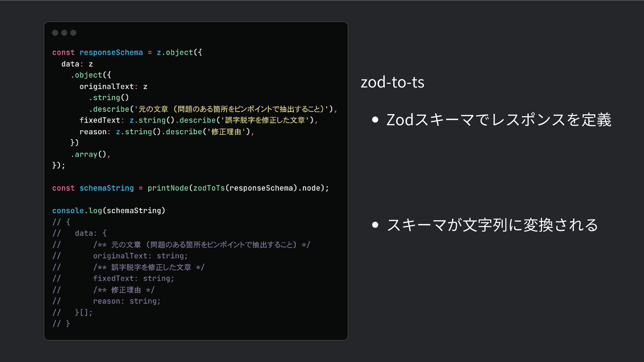Screen dimensions: 644x362
Task: Click the third gray dot in code window header
Action: [x=73, y=33]
